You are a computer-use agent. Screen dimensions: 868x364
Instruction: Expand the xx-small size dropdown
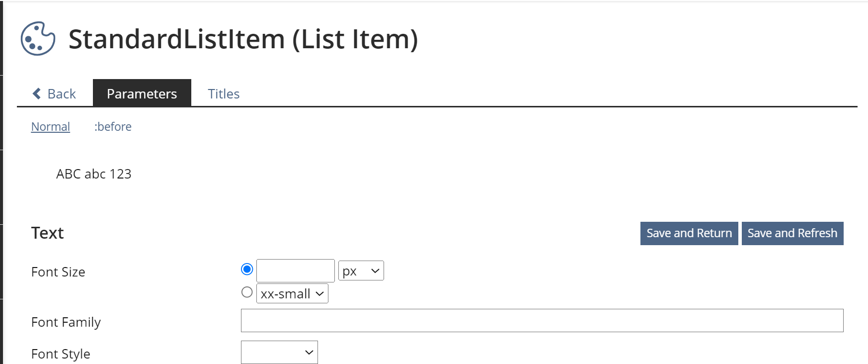(x=292, y=294)
